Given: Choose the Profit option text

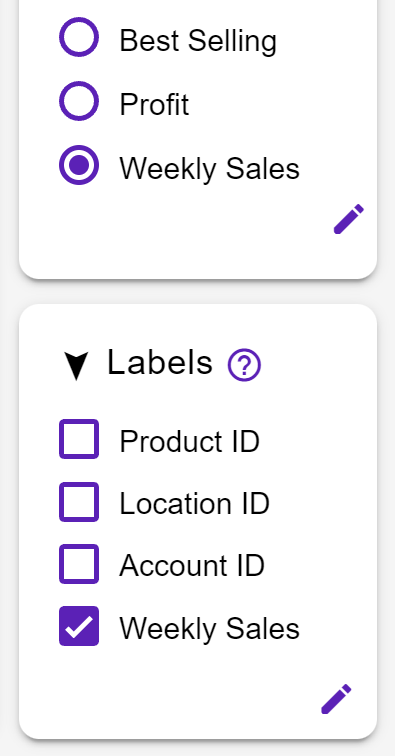Looking at the screenshot, I should pos(154,104).
